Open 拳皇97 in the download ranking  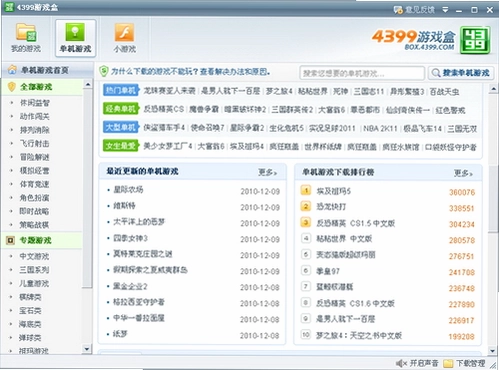coord(328,271)
